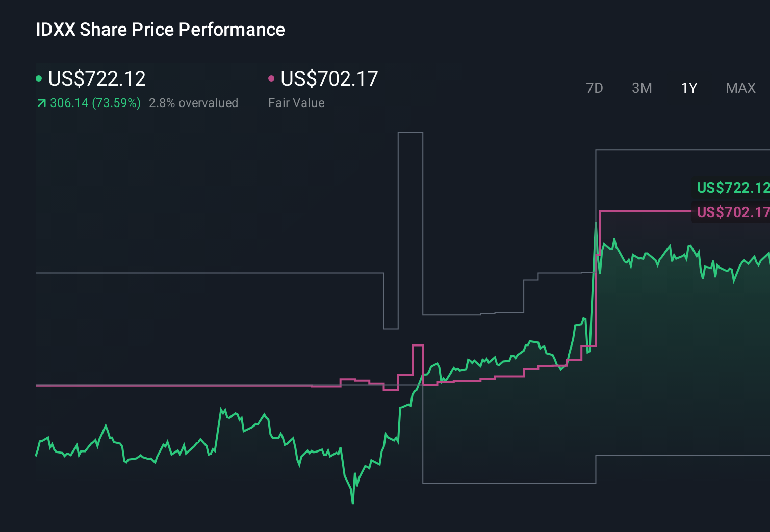Click the IDXX Share Price Performance title
770x532 pixels.
(x=160, y=30)
